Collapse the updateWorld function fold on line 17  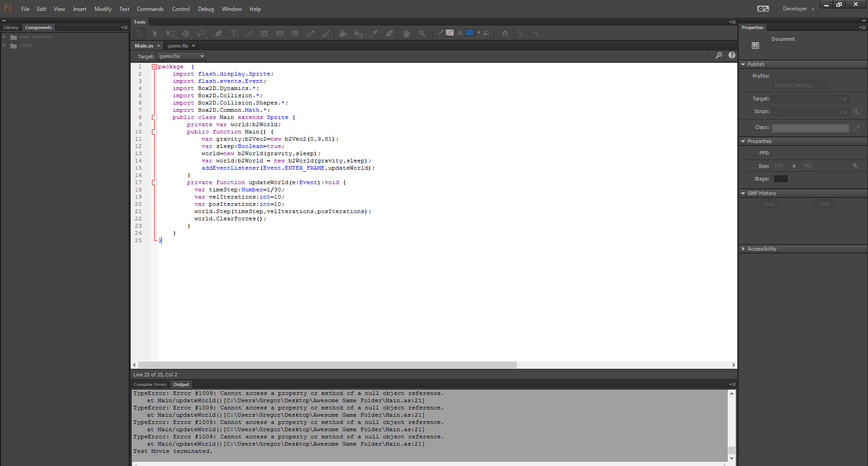(x=154, y=183)
